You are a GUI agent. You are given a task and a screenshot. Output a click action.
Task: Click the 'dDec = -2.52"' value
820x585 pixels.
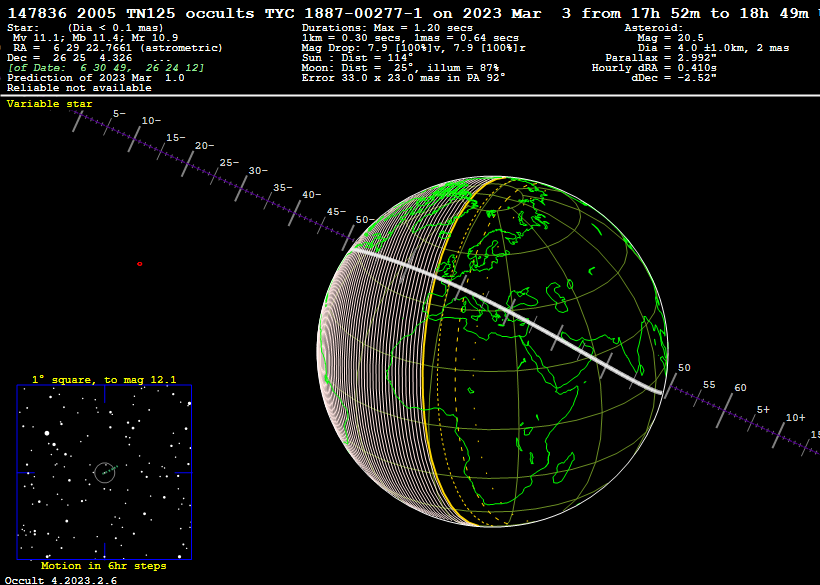click(674, 78)
